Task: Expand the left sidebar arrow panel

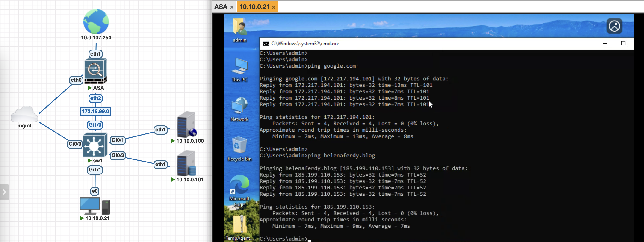Action: click(5, 192)
